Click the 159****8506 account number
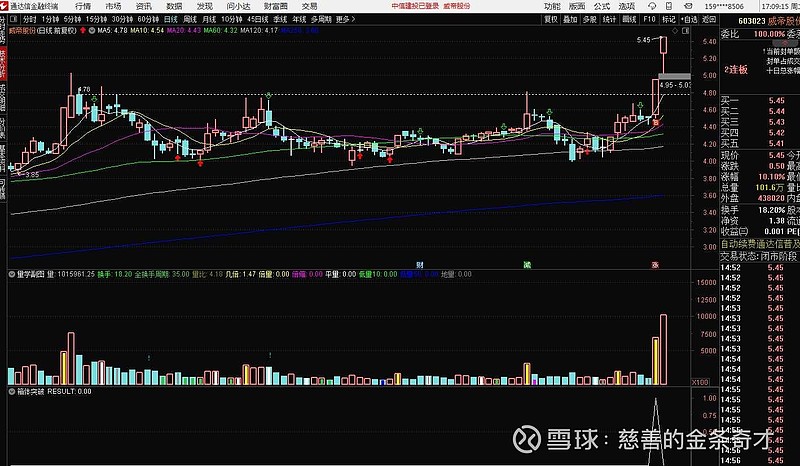The width and height of the screenshot is (800, 466). pyautogui.click(x=724, y=6)
